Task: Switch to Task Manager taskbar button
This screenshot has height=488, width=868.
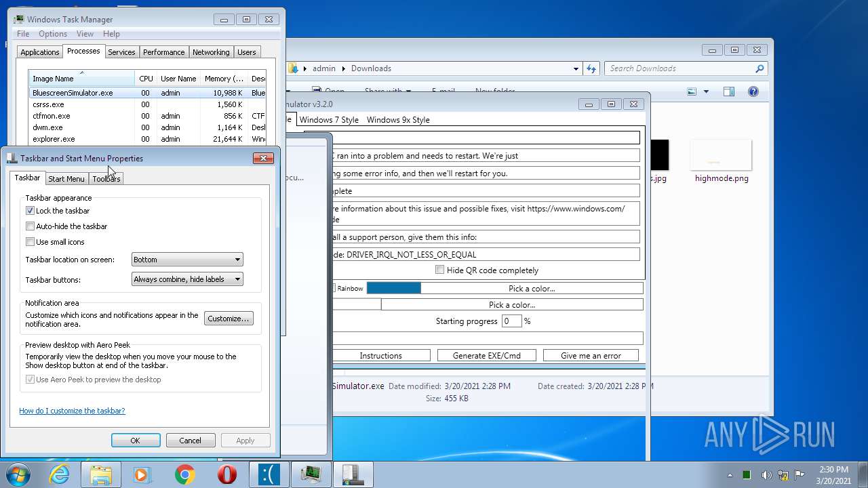Action: 311,474
